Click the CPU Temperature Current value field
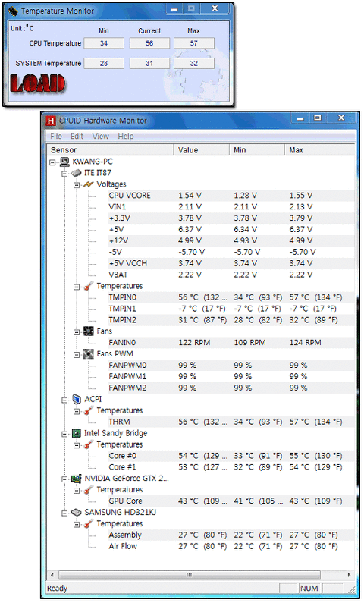The height and width of the screenshot is (603, 364). (149, 43)
